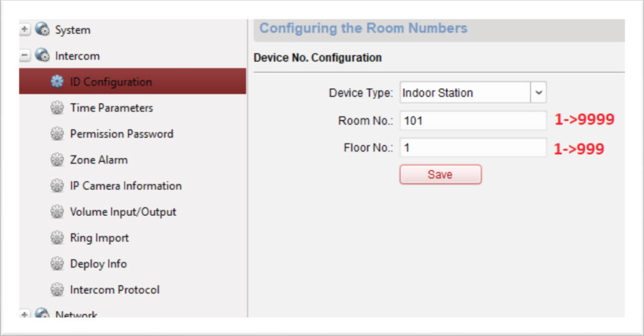The image size is (644, 336).
Task: Select Deploy Info in the sidebar
Action: coord(98,264)
